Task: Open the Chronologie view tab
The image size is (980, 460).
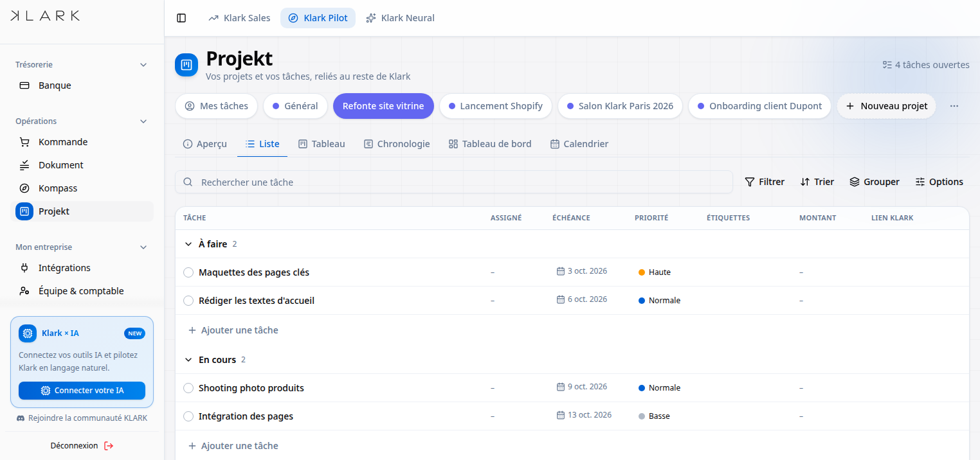Action: pyautogui.click(x=397, y=144)
